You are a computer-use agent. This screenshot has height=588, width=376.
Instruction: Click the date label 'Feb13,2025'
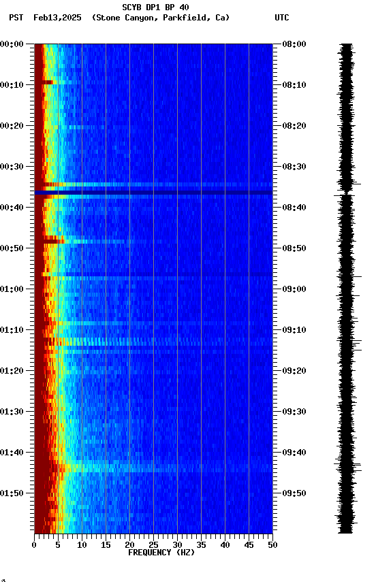coord(57,18)
